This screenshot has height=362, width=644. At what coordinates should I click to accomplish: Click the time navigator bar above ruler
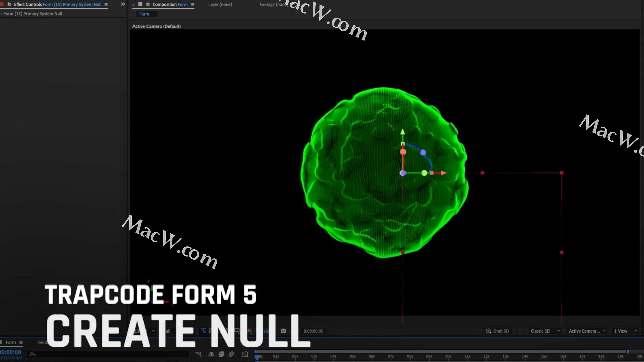click(x=441, y=351)
